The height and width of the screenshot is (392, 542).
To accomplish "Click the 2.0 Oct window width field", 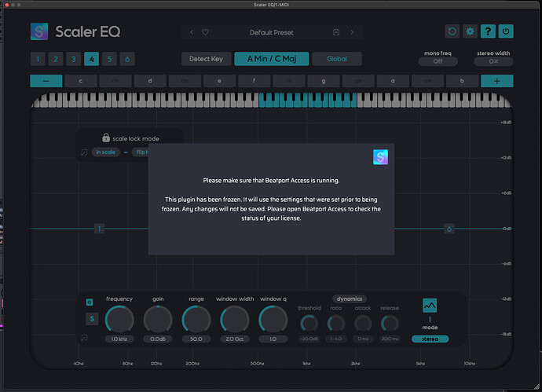I will [235, 339].
